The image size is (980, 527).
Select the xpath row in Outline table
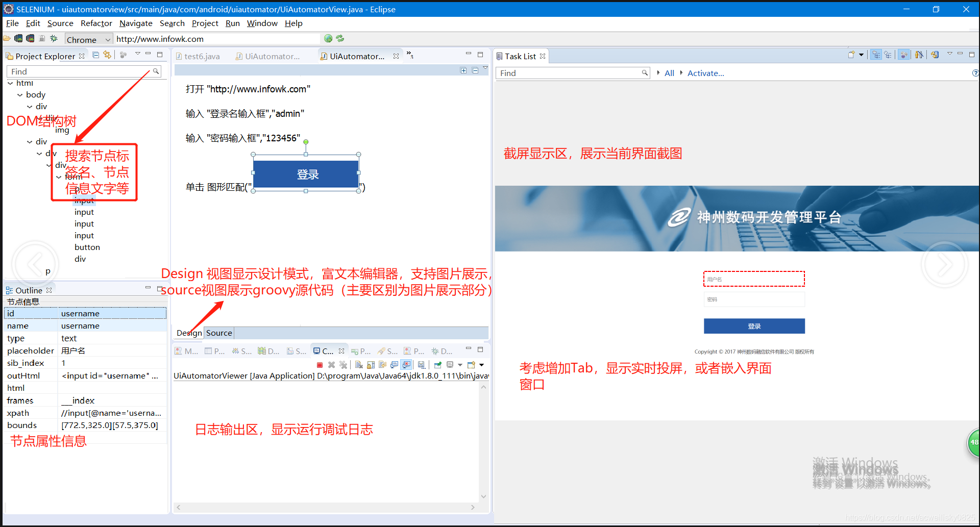[85, 413]
